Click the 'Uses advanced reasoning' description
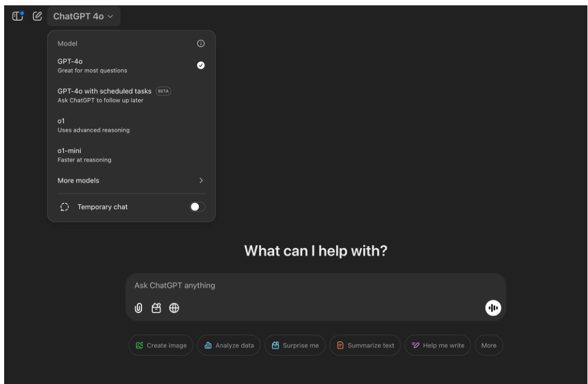 (94, 130)
